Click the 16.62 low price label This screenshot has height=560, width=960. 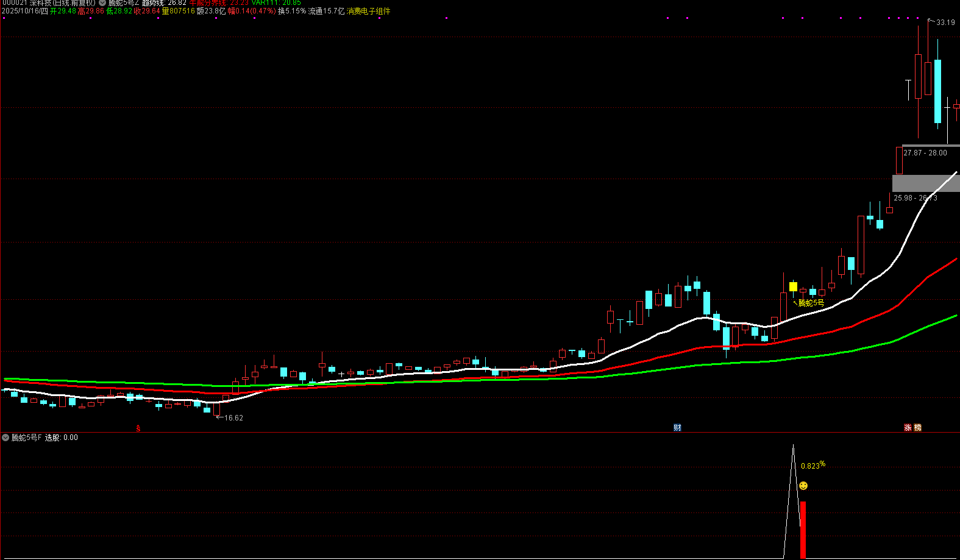pos(233,418)
